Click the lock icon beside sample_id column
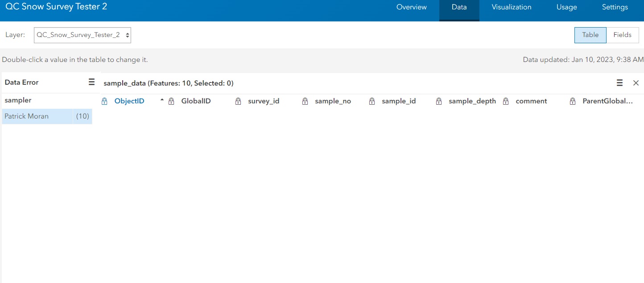644x283 pixels. (x=372, y=101)
